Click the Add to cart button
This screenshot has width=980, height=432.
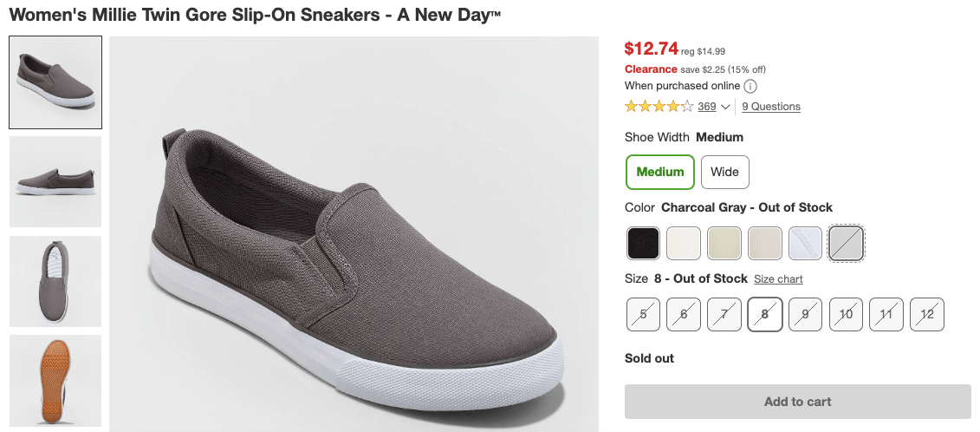(797, 402)
